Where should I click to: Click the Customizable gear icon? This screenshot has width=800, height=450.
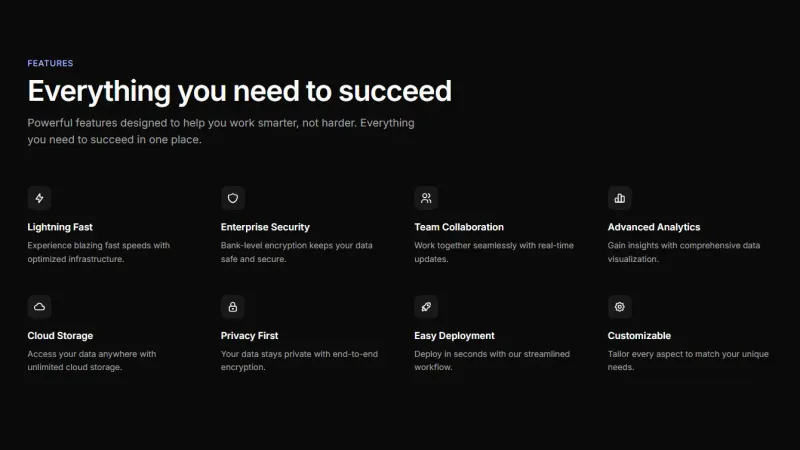620,307
